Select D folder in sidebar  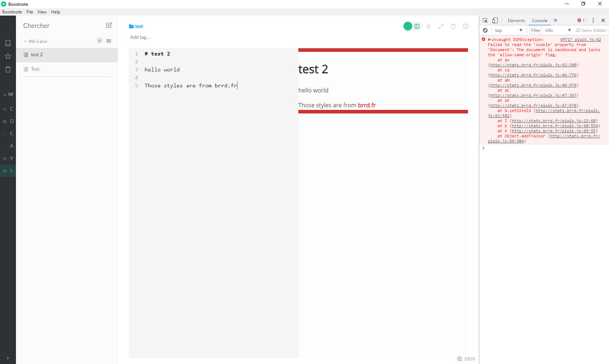coord(8,121)
